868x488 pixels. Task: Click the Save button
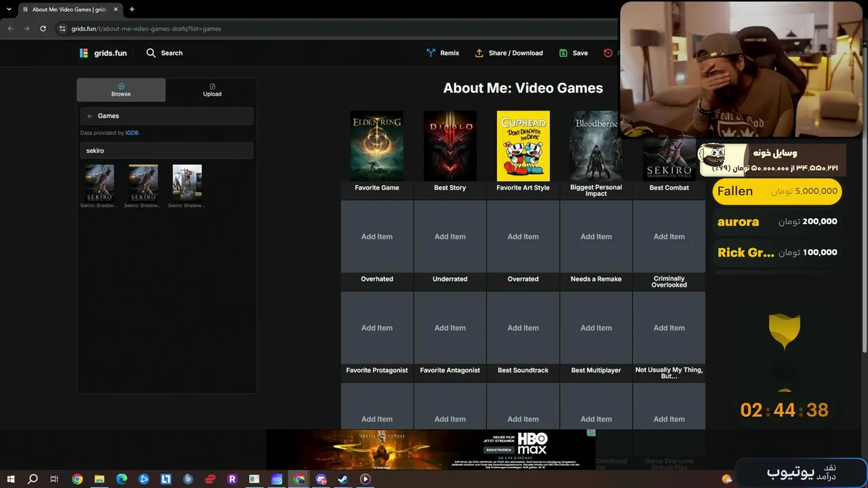573,53
